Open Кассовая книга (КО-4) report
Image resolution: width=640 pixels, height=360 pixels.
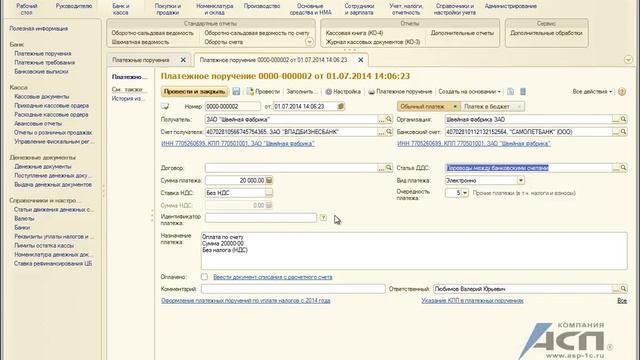[354, 33]
